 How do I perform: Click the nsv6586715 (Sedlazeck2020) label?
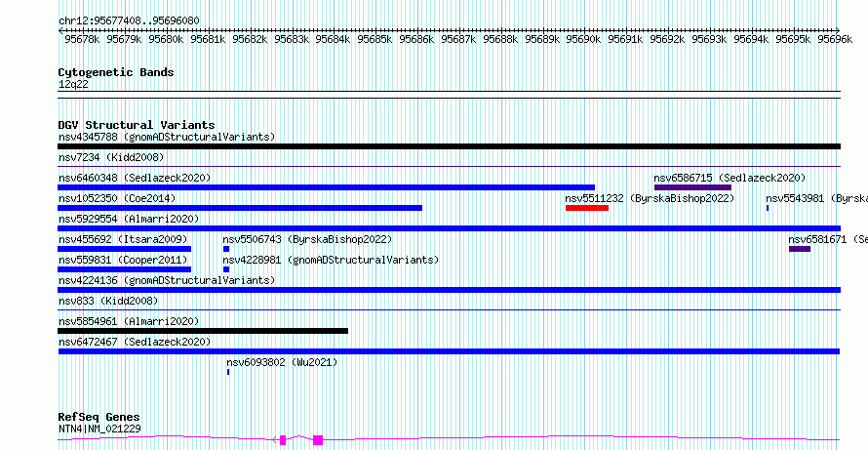(730, 178)
